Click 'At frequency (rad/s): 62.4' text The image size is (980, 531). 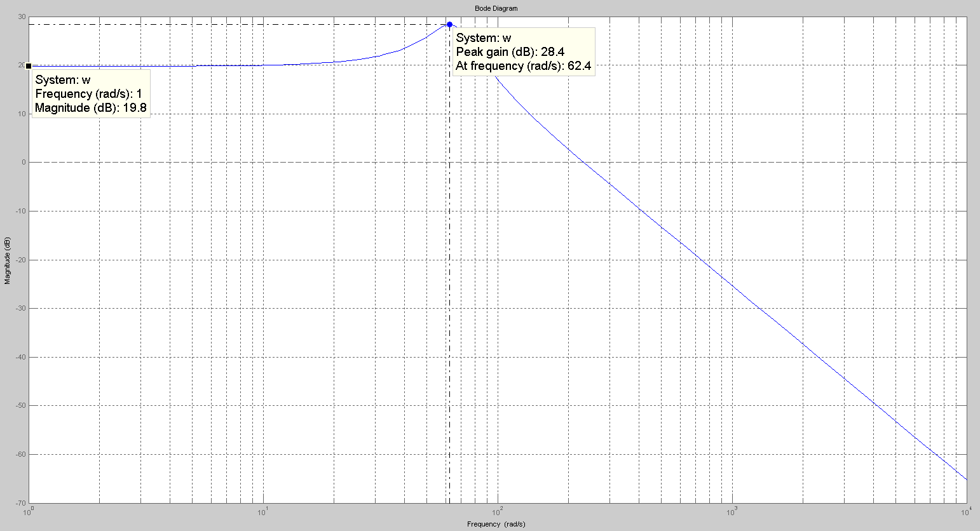[523, 66]
